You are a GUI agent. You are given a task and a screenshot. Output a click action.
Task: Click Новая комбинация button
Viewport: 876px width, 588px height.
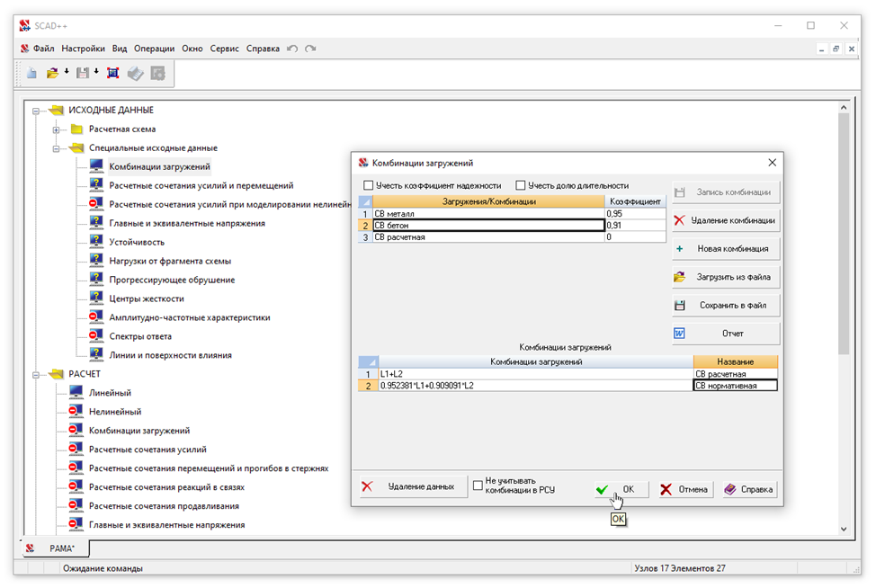point(726,248)
